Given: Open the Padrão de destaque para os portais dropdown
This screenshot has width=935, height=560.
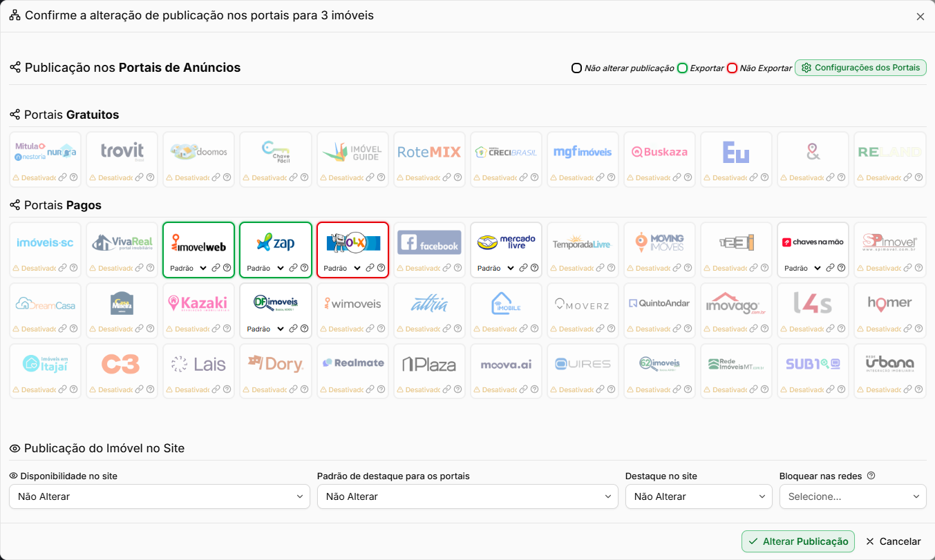Looking at the screenshot, I should (x=468, y=496).
